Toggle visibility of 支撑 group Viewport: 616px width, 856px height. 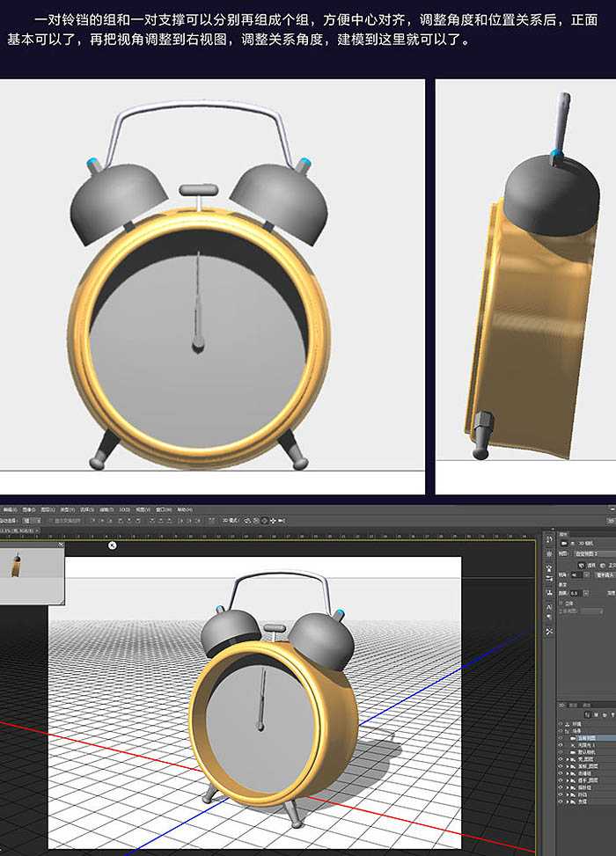(561, 802)
